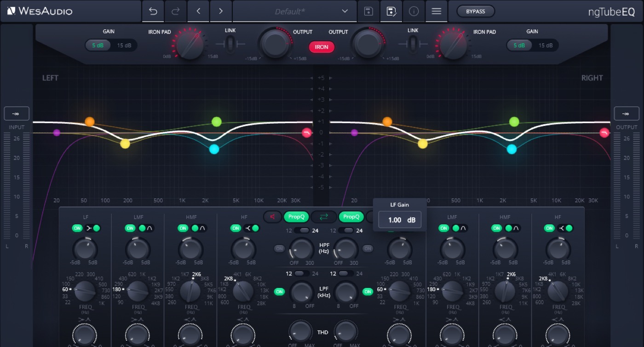Disable the right LPF ON button

coord(368,291)
